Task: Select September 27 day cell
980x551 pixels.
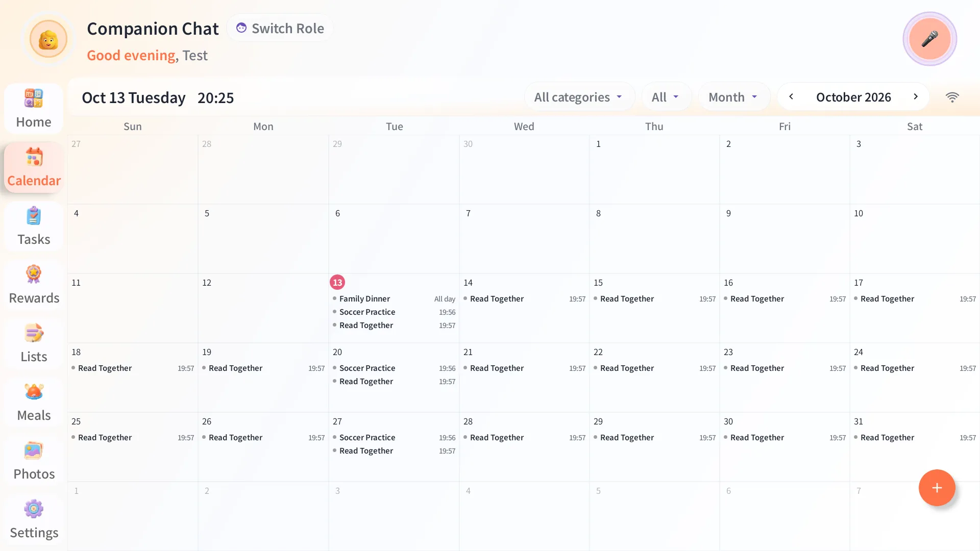Action: (133, 169)
